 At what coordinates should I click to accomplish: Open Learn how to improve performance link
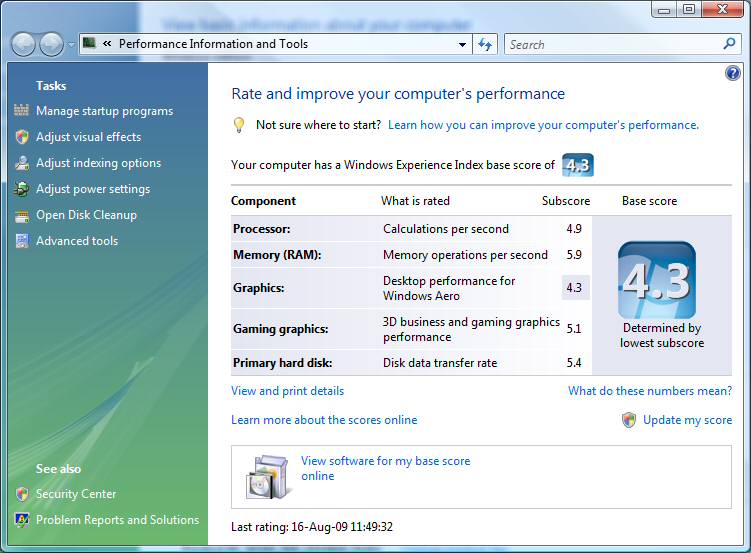pyautogui.click(x=543, y=125)
